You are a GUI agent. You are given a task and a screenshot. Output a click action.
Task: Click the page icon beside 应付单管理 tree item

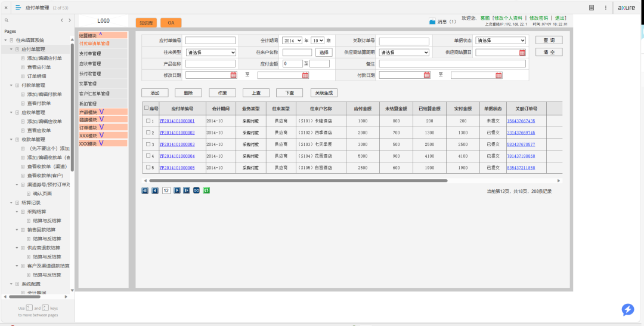[17, 50]
